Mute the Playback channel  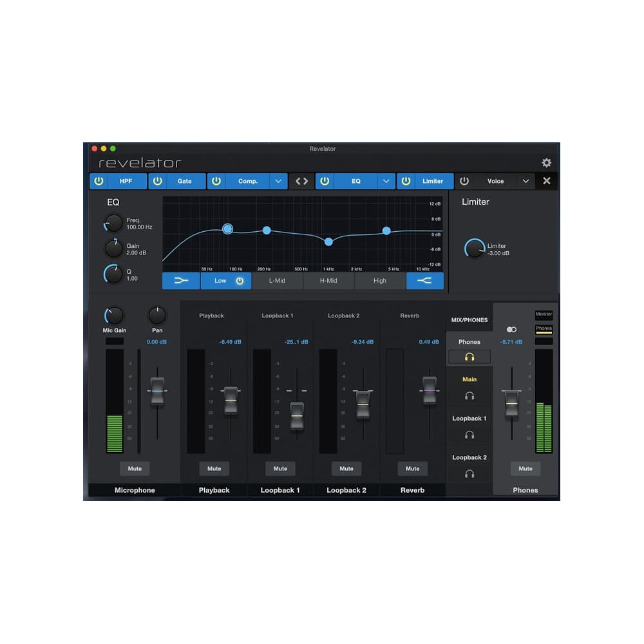[214, 469]
